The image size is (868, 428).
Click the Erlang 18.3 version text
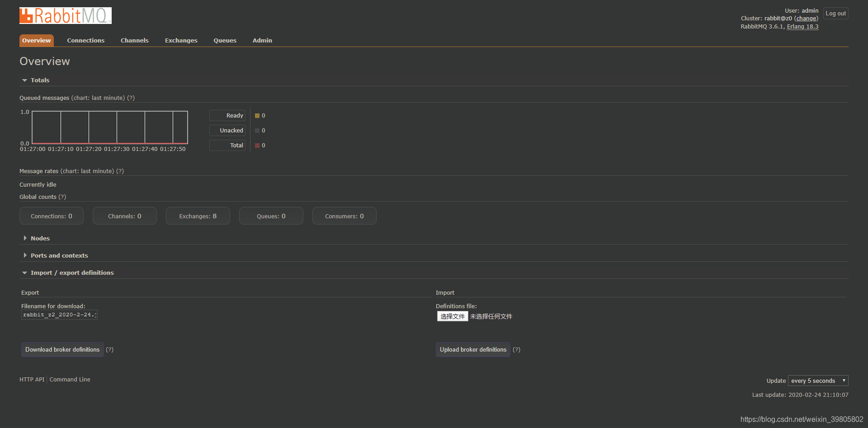[x=802, y=27]
